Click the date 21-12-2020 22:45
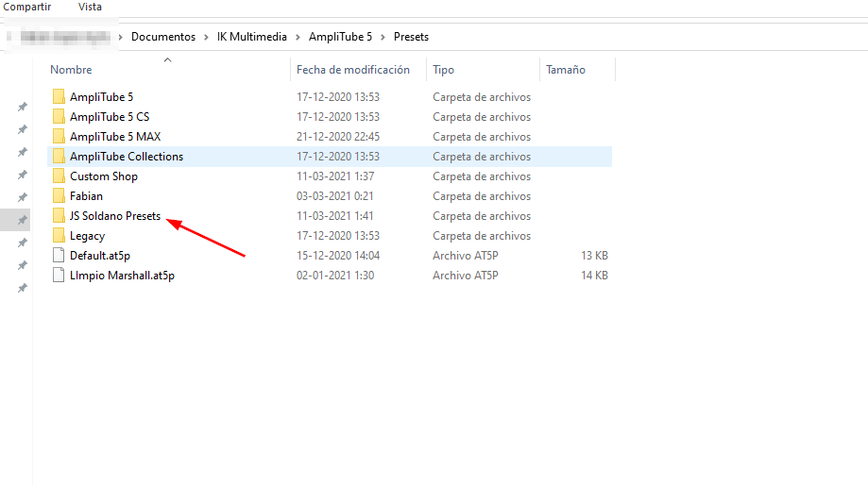 338,137
